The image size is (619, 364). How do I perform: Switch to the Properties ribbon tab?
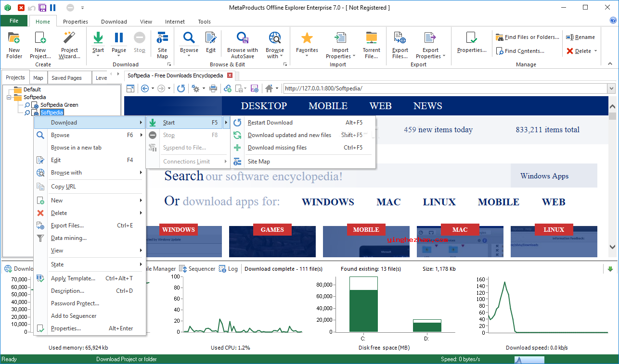[76, 22]
